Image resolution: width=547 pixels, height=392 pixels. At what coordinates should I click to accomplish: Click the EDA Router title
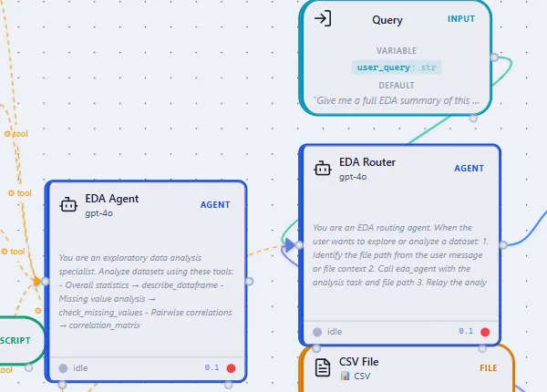point(367,162)
